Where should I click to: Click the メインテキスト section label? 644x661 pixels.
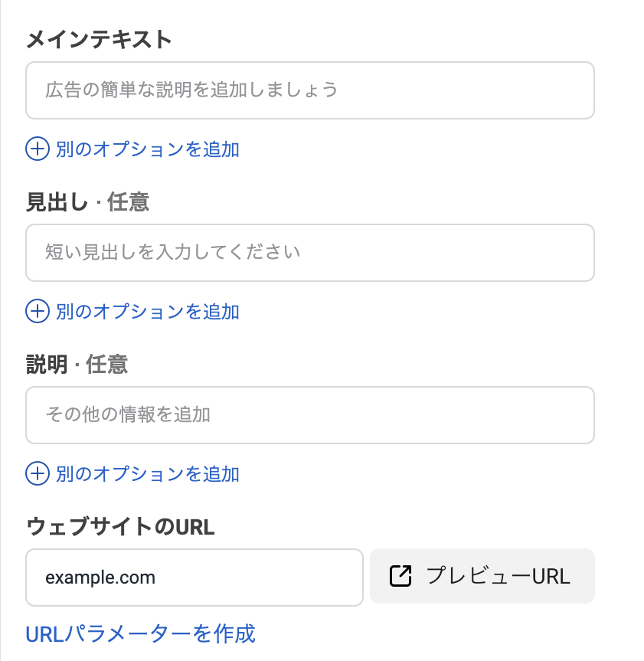pos(100,40)
